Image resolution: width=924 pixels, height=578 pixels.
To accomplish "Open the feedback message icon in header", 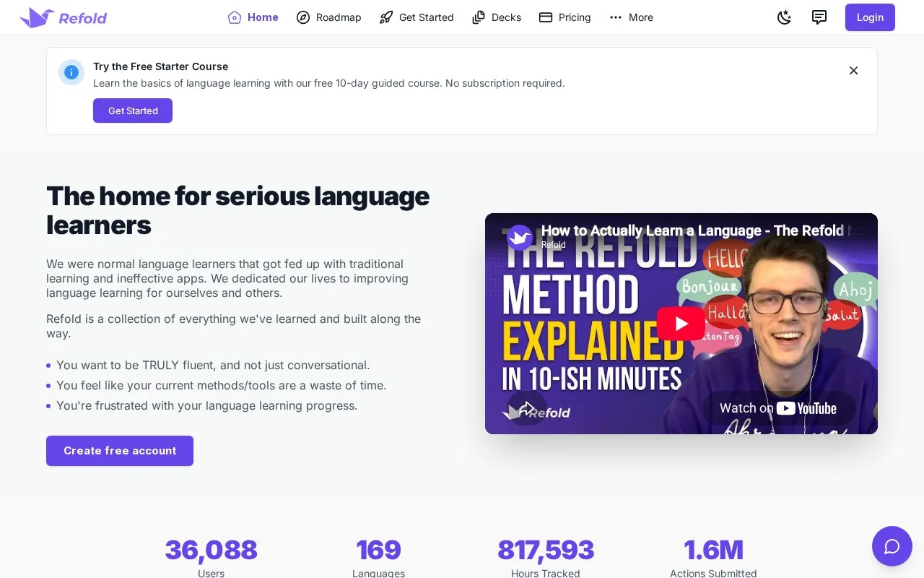I will (x=819, y=17).
